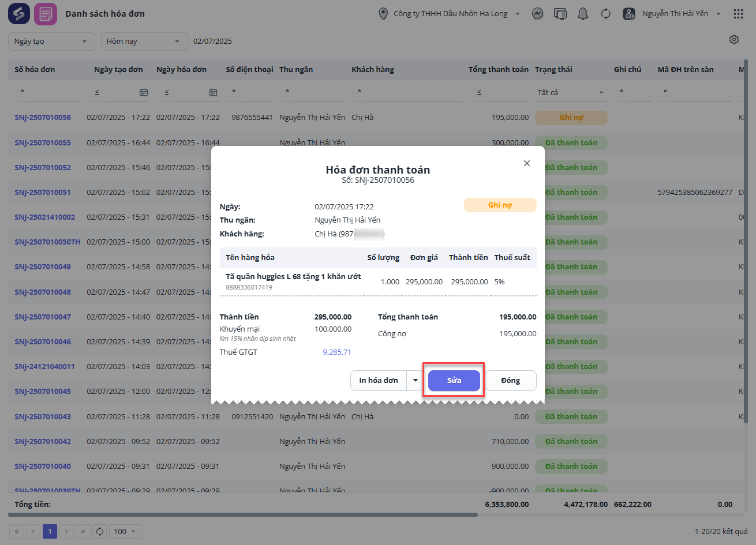Open the Hôm nay date range dropdown
The height and width of the screenshot is (545, 756).
(144, 42)
